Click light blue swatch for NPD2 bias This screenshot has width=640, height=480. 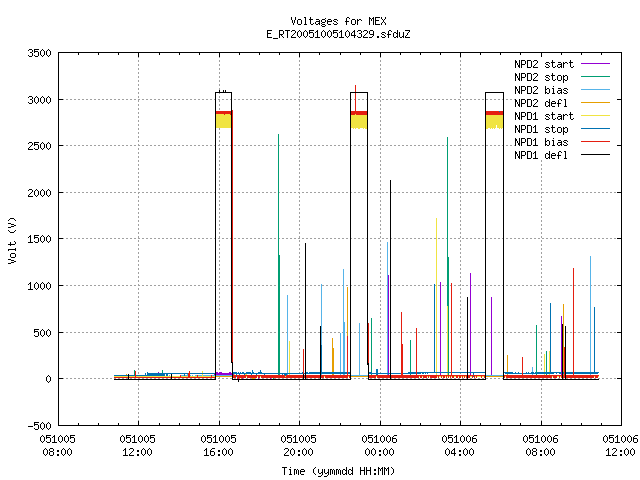tap(595, 90)
